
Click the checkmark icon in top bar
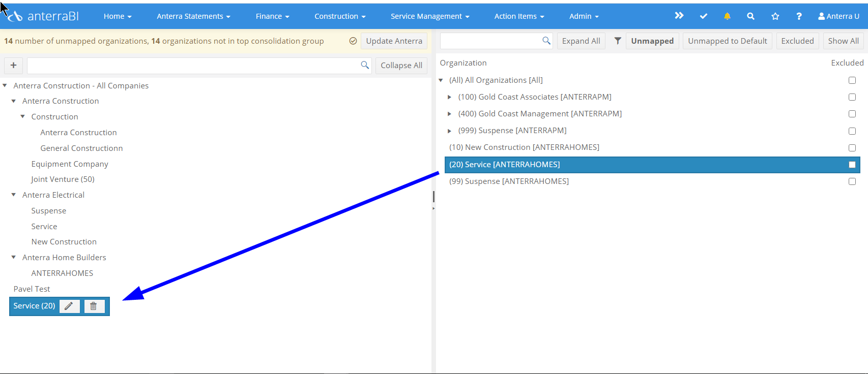(x=704, y=16)
